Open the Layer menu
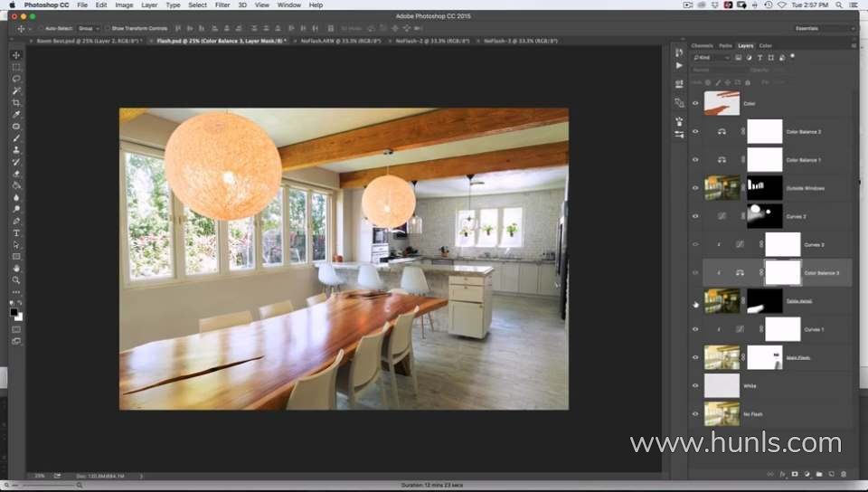The height and width of the screenshot is (492, 868). 149,5
